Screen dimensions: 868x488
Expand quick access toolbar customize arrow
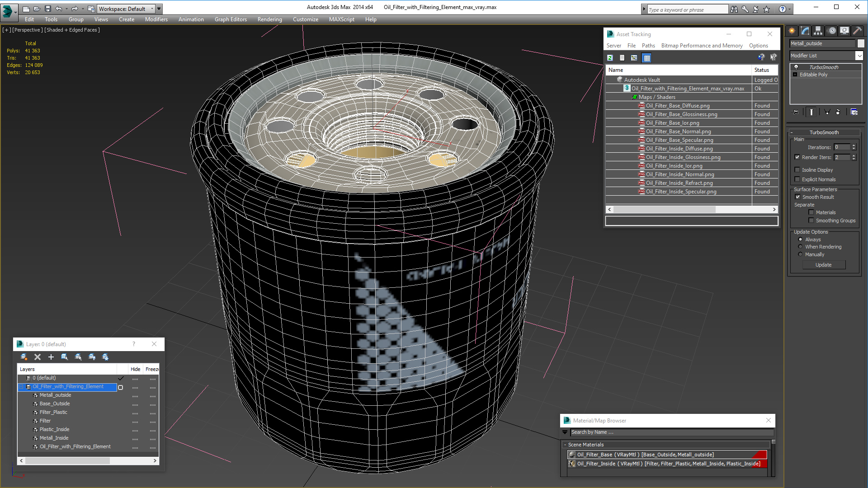[x=159, y=9]
